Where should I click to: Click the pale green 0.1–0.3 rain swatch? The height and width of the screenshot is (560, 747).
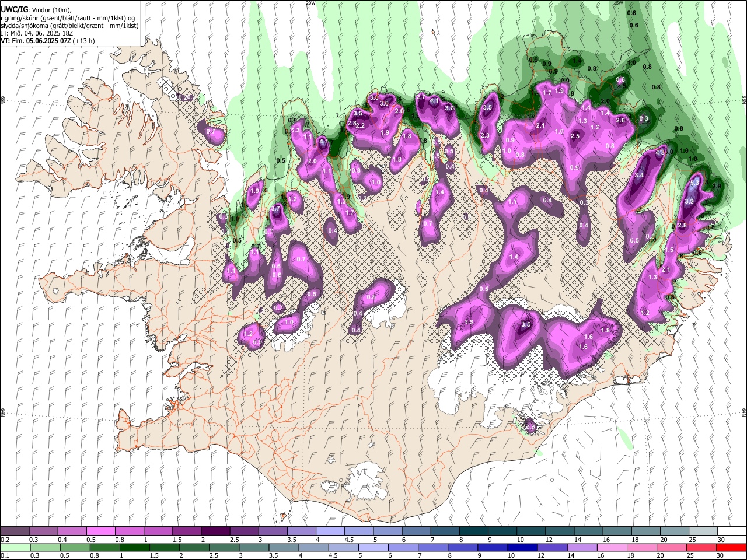pos(15,547)
